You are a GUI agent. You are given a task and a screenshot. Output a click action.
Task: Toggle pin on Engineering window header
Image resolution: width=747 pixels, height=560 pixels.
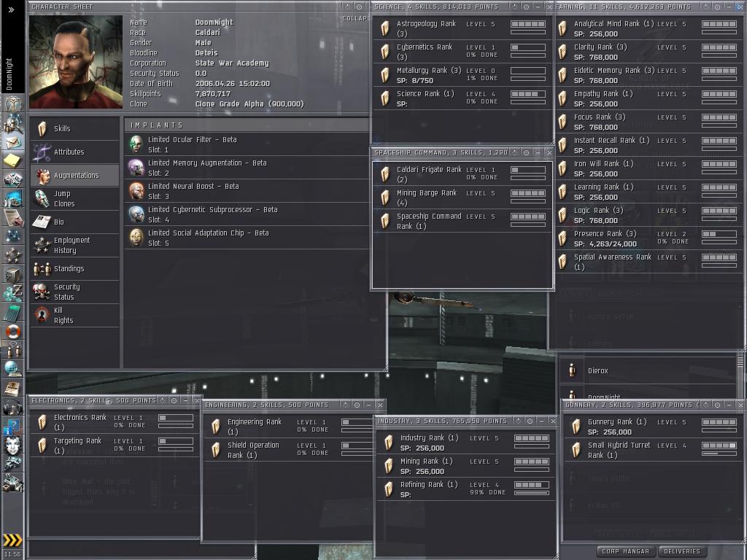click(x=345, y=405)
